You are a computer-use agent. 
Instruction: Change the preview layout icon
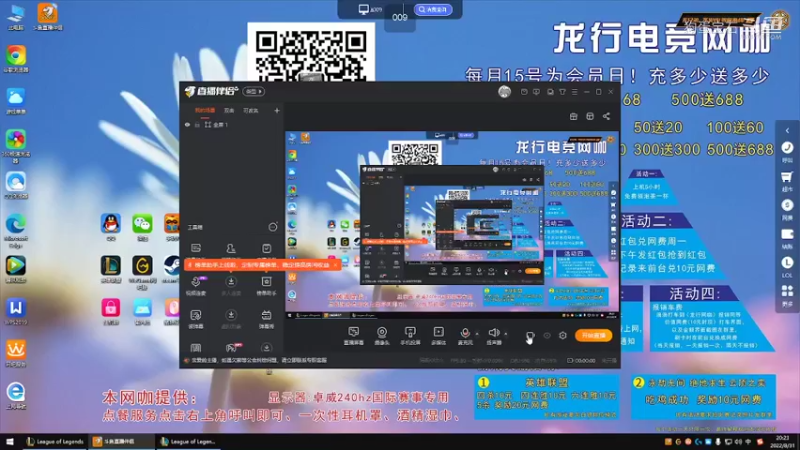pyautogui.click(x=590, y=116)
